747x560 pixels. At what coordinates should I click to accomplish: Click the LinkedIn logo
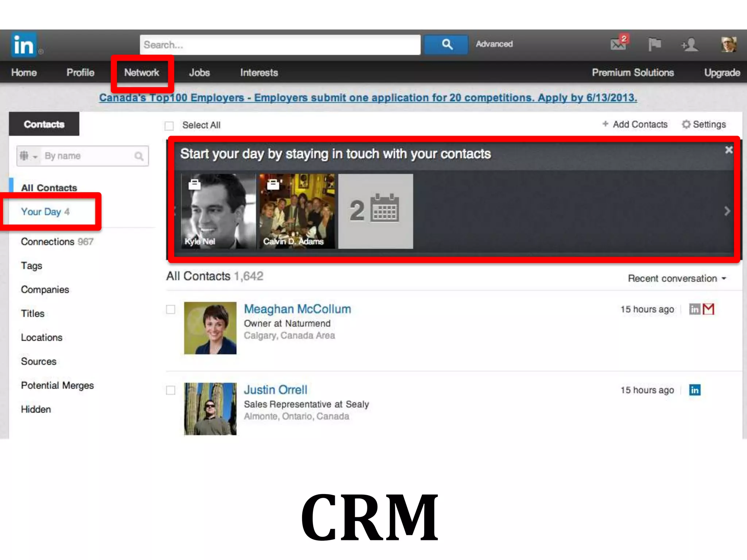tap(24, 45)
